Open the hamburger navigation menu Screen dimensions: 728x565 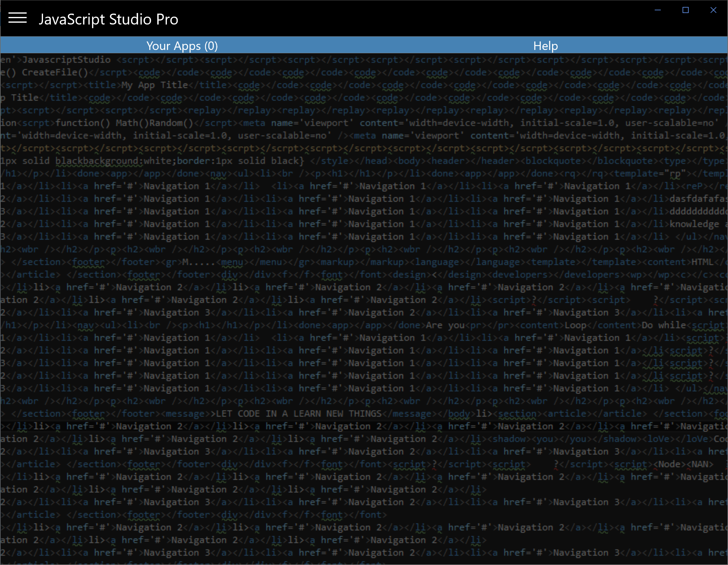[17, 18]
